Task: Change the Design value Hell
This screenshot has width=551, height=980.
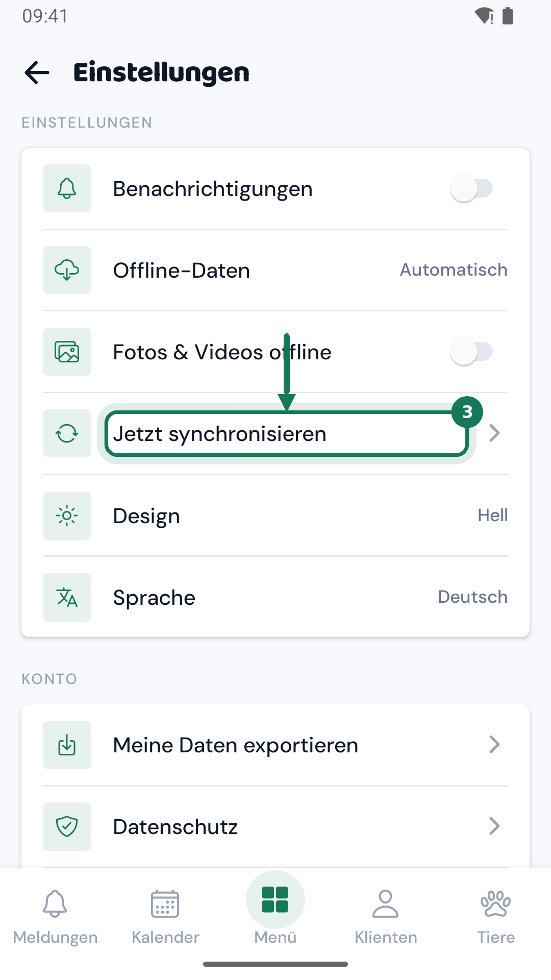Action: point(492,516)
